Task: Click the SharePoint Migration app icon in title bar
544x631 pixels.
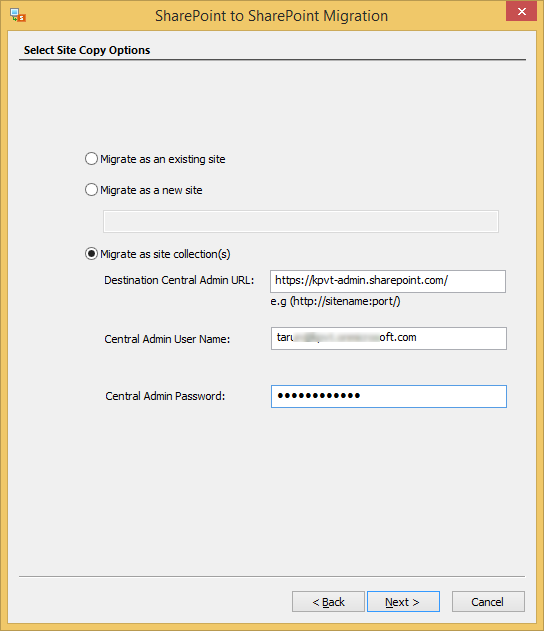Action: 18,15
